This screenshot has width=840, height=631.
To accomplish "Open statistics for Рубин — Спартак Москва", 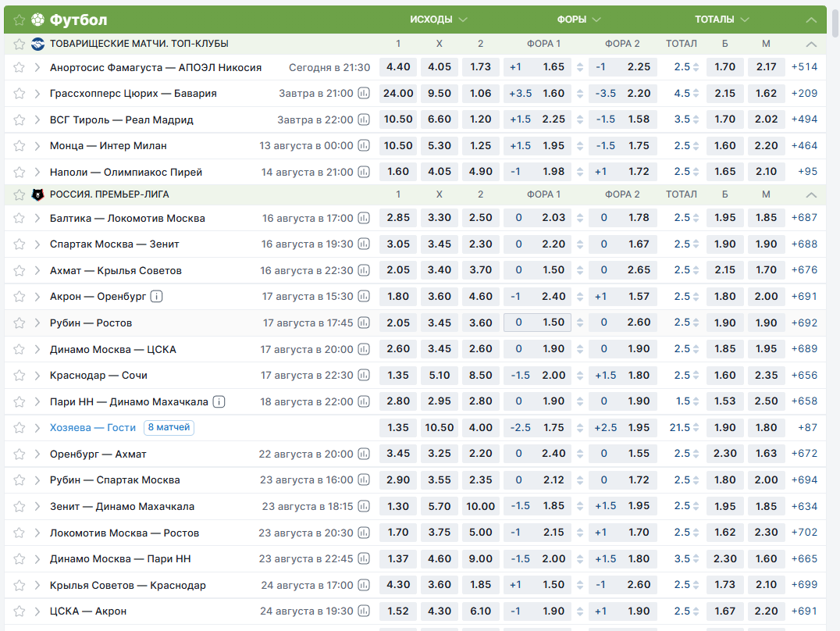I will tap(364, 479).
